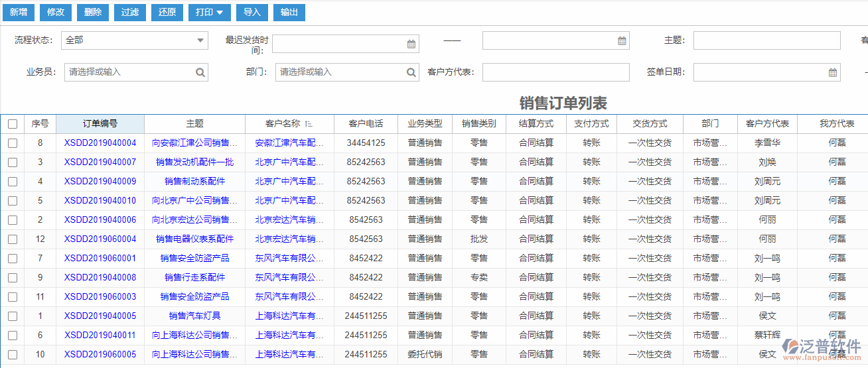Open calendar picker for 签单日期

[833, 72]
